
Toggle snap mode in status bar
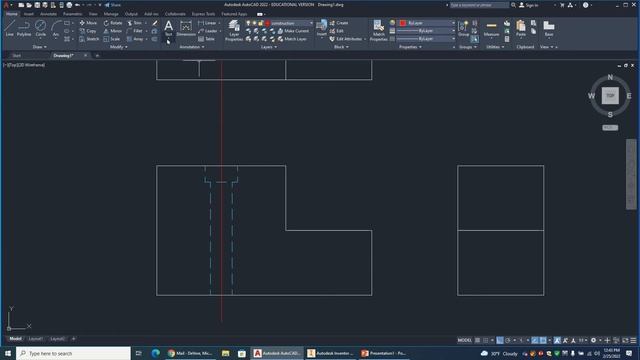(x=486, y=340)
